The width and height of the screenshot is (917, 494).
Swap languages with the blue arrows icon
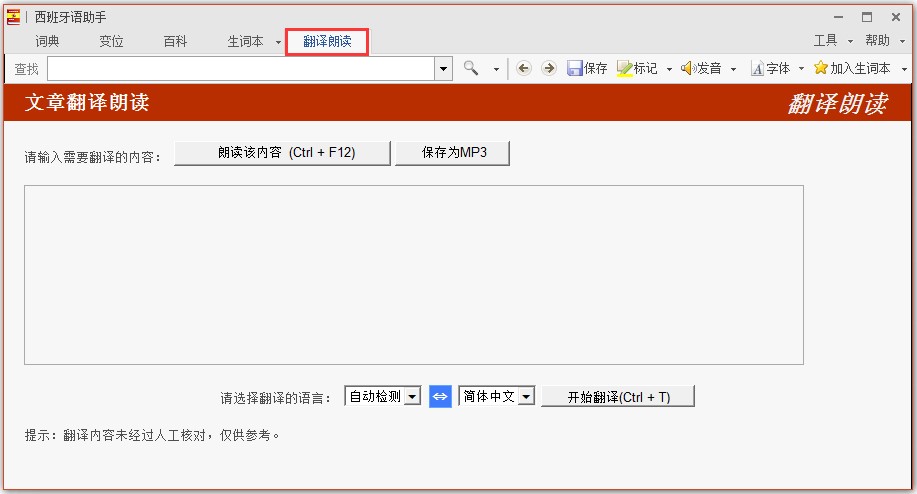440,396
